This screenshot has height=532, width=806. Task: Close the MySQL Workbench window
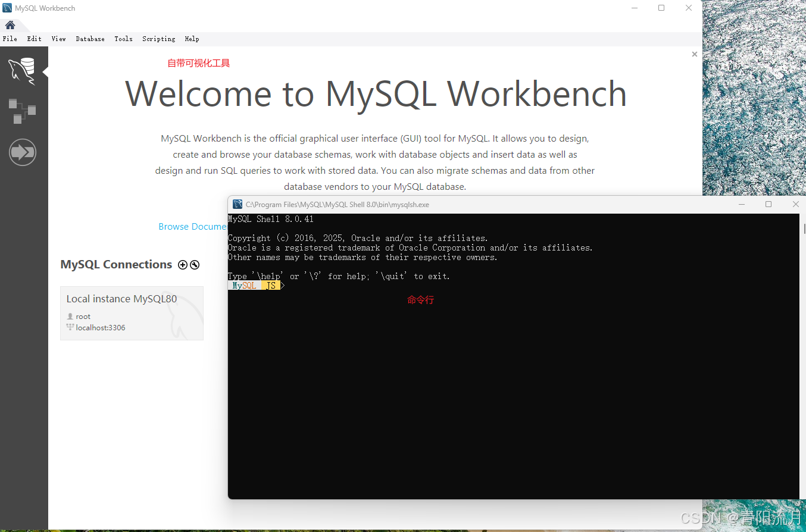click(x=689, y=8)
